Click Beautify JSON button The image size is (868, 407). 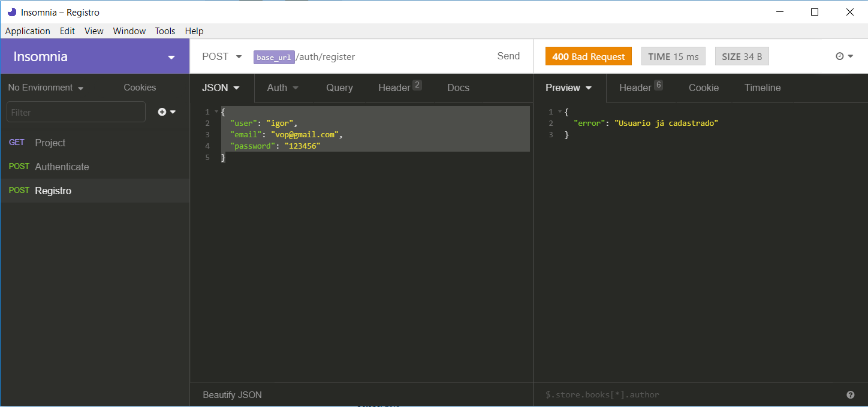tap(232, 395)
